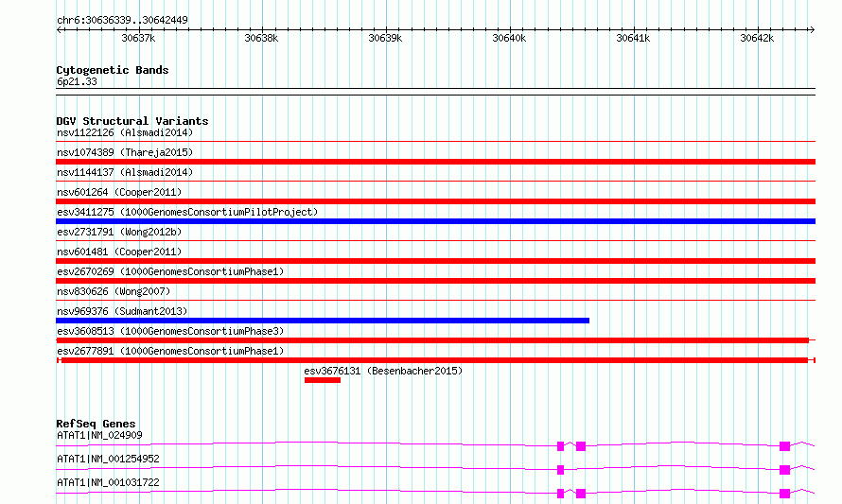This screenshot has height=504, width=842.
Task: Select the short esv3676131 (Besenbacher2015) red bar
Action: tap(323, 380)
